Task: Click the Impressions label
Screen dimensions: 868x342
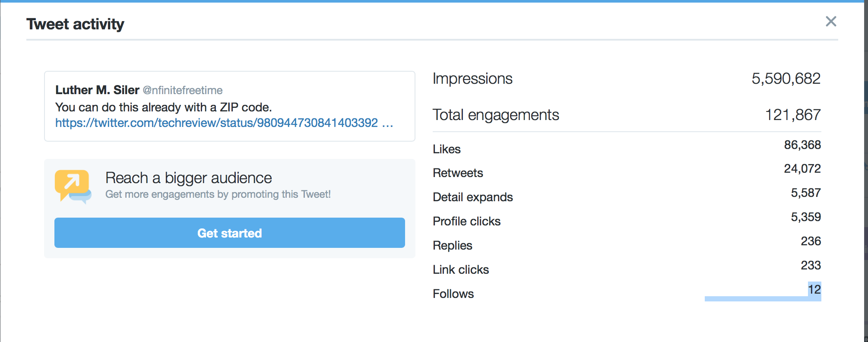Action: click(x=472, y=79)
